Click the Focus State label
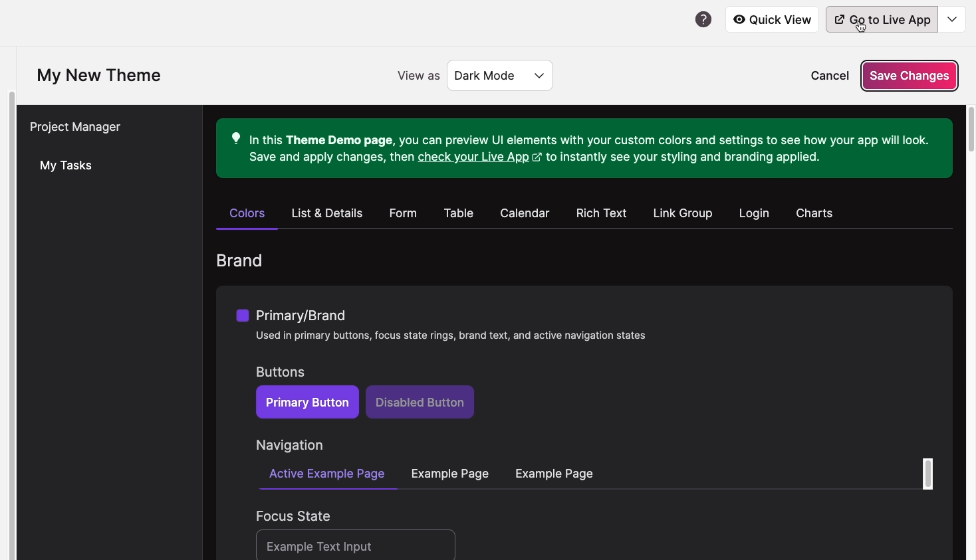The height and width of the screenshot is (560, 976). click(293, 516)
